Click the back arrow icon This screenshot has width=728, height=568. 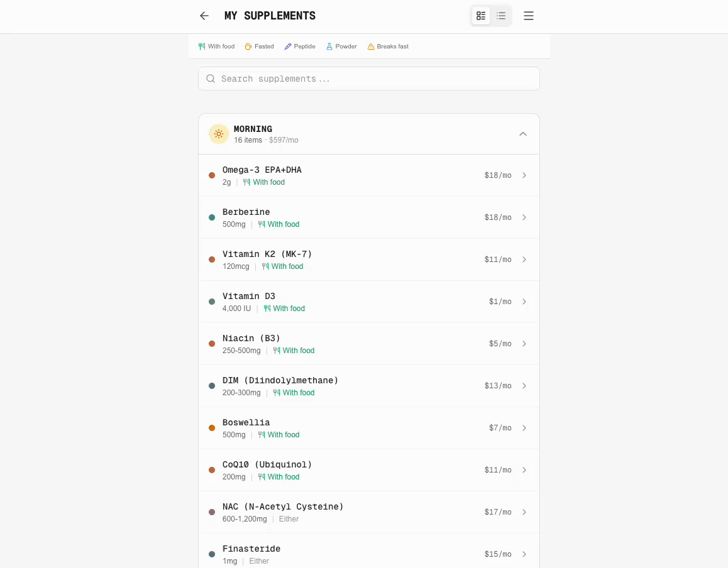pos(204,16)
